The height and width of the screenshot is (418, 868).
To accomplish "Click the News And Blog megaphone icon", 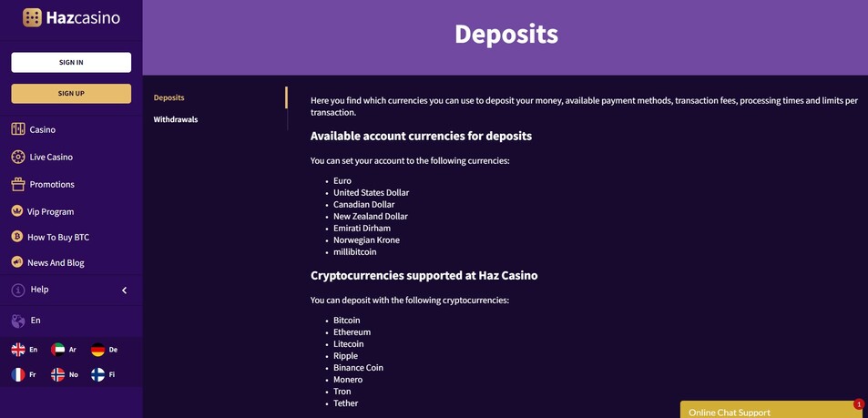I will (x=17, y=262).
